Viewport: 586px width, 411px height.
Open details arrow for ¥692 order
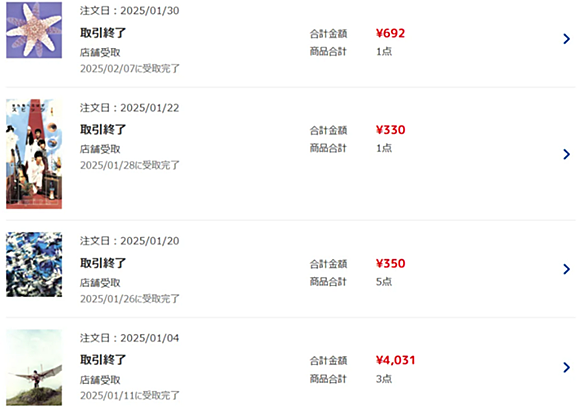tap(567, 39)
